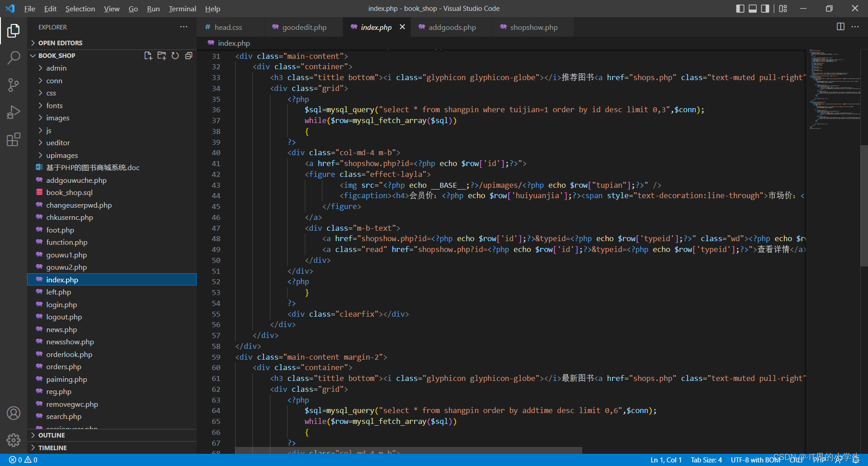Open function.php in explorer
This screenshot has height=466, width=868.
(66, 242)
